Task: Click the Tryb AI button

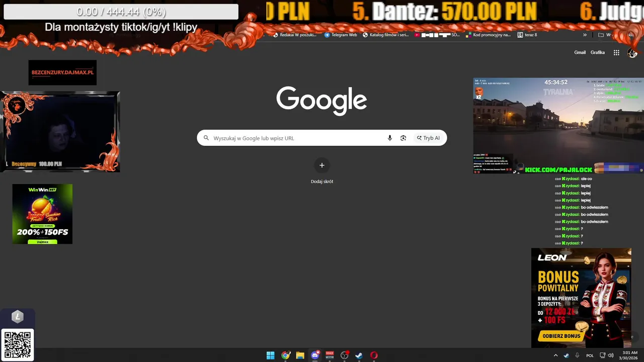Action: [428, 138]
